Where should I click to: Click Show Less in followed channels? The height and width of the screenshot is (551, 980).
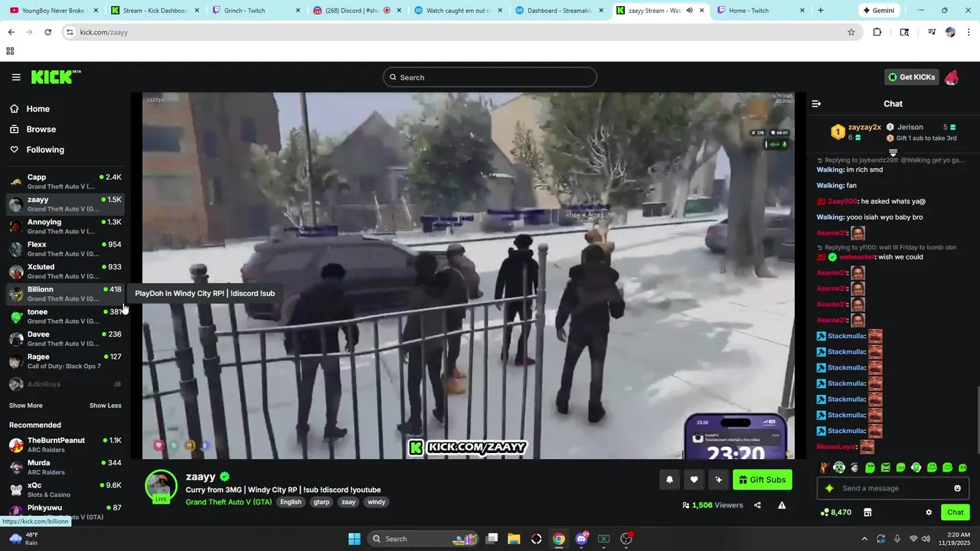(106, 406)
